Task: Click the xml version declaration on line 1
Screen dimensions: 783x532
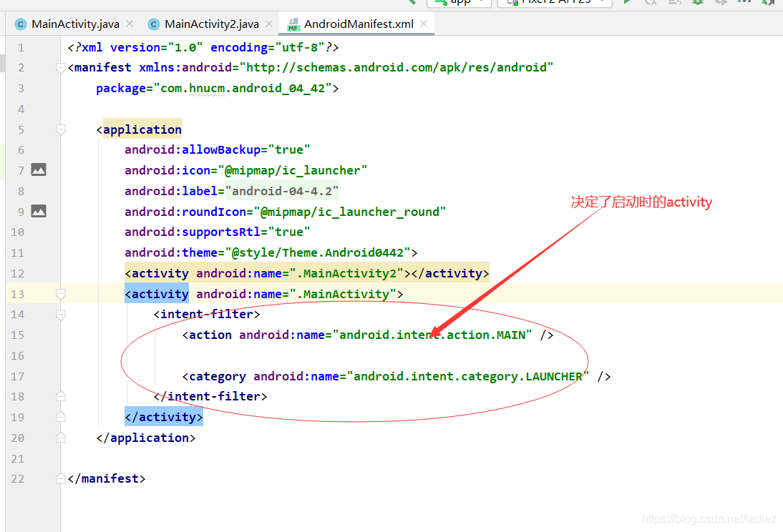Action: 203,47
